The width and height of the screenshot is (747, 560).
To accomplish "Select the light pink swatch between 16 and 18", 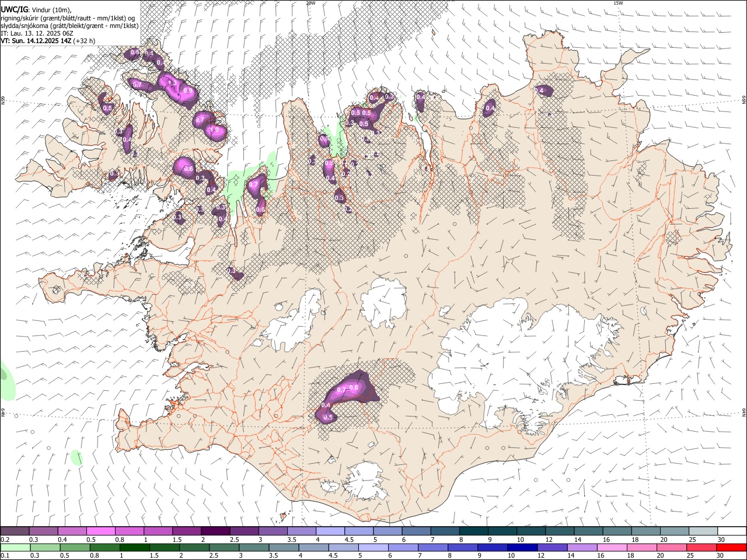I will click(612, 548).
